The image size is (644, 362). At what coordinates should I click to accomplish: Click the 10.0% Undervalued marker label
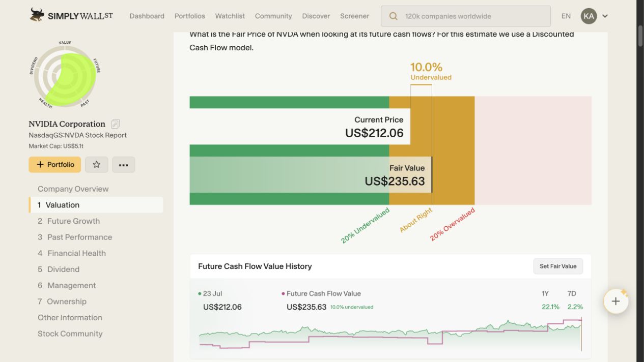[431, 71]
